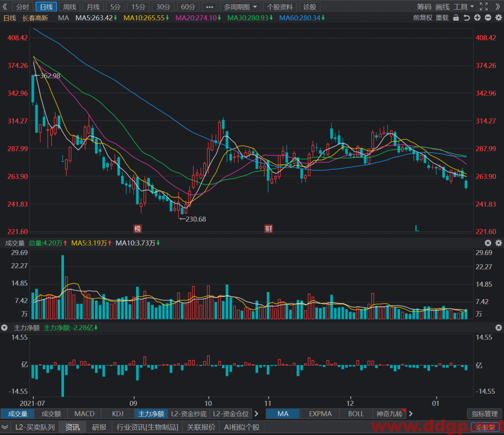Image resolution: width=504 pixels, height=435 pixels.
Task: Select the L2-资金抄底 indicator tab
Action: pos(189,414)
